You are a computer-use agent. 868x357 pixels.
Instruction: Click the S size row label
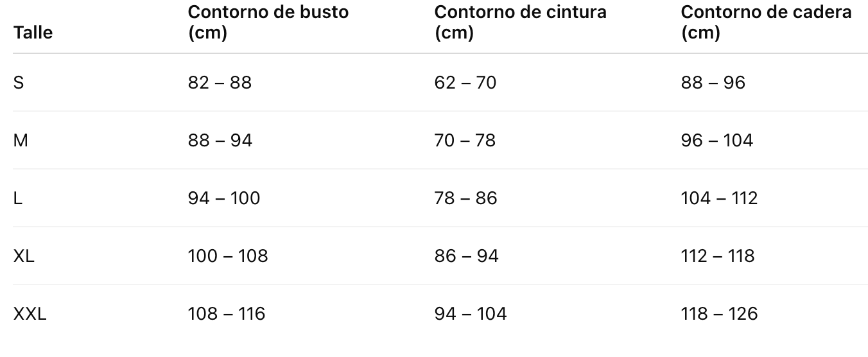click(x=19, y=83)
